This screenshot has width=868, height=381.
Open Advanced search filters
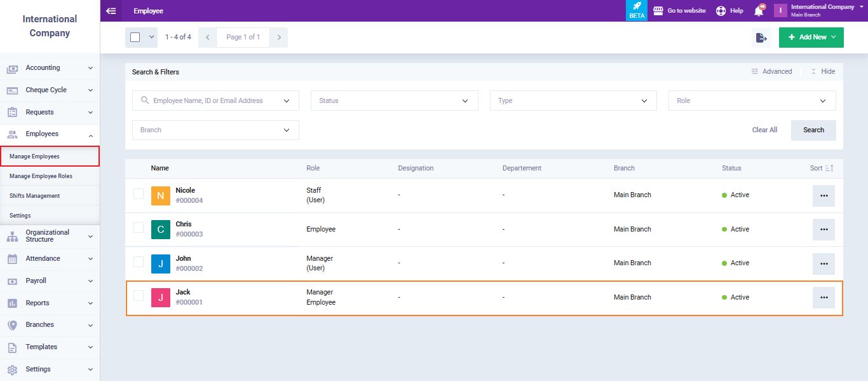(771, 71)
